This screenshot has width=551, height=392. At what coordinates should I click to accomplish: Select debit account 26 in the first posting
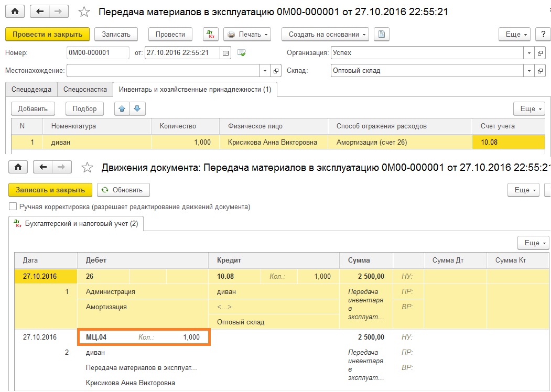pos(103,276)
